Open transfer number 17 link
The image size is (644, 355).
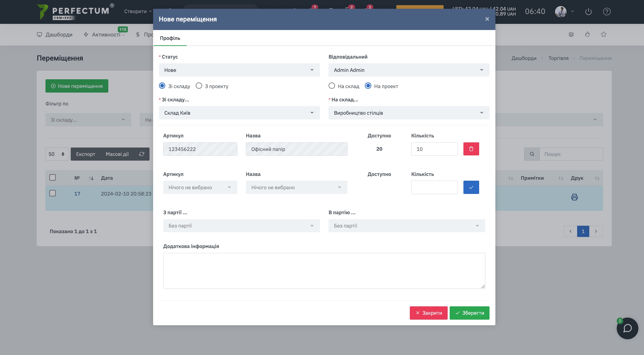[77, 194]
